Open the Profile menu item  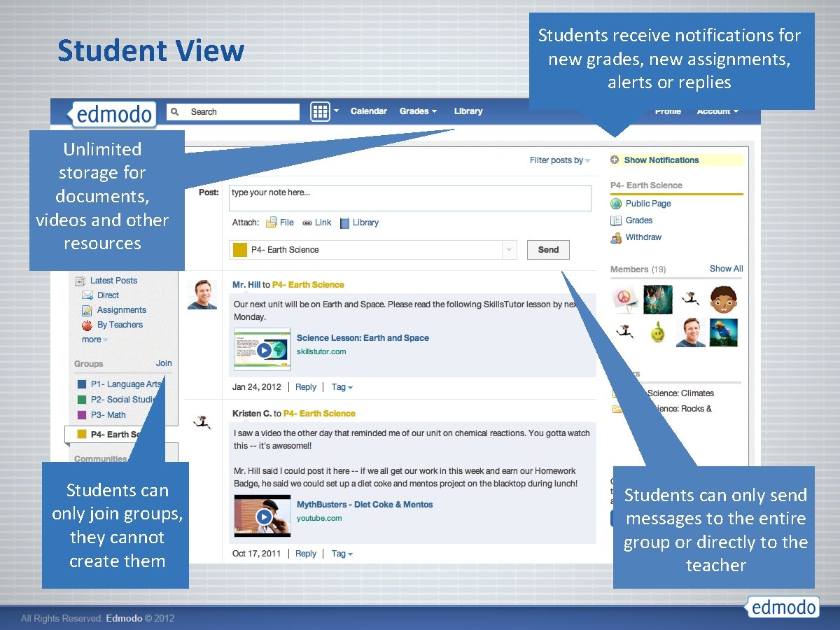[x=668, y=111]
